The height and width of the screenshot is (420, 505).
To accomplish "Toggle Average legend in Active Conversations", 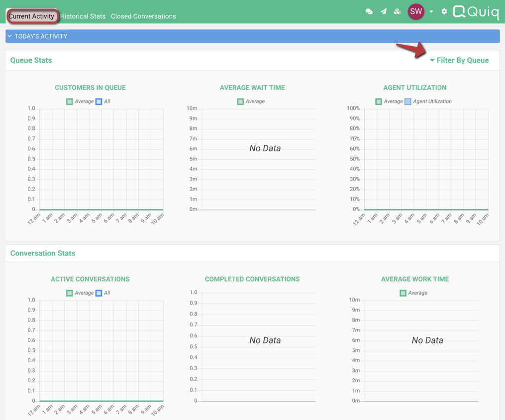I will (80, 293).
